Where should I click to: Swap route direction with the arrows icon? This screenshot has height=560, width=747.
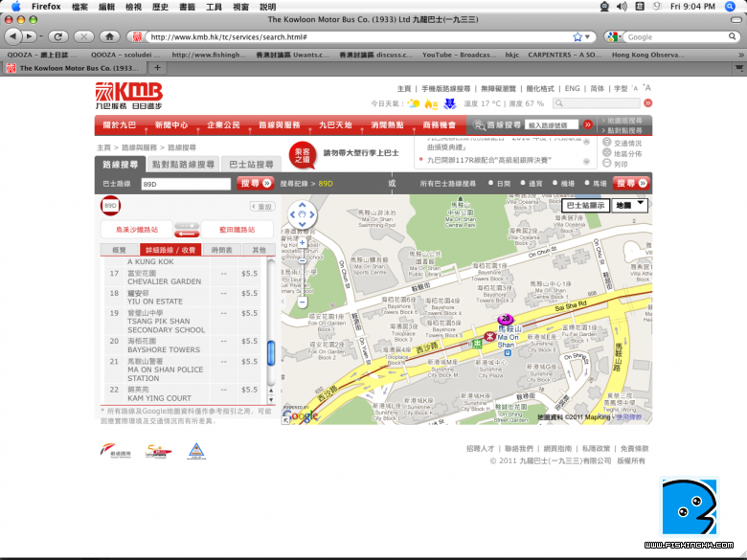[x=186, y=230]
